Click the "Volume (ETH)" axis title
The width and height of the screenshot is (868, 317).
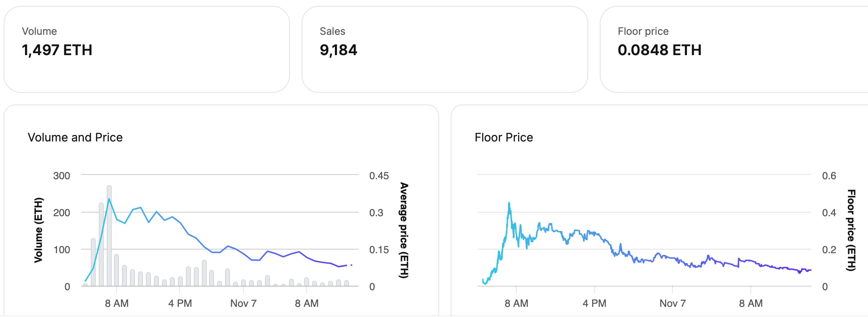(38, 230)
